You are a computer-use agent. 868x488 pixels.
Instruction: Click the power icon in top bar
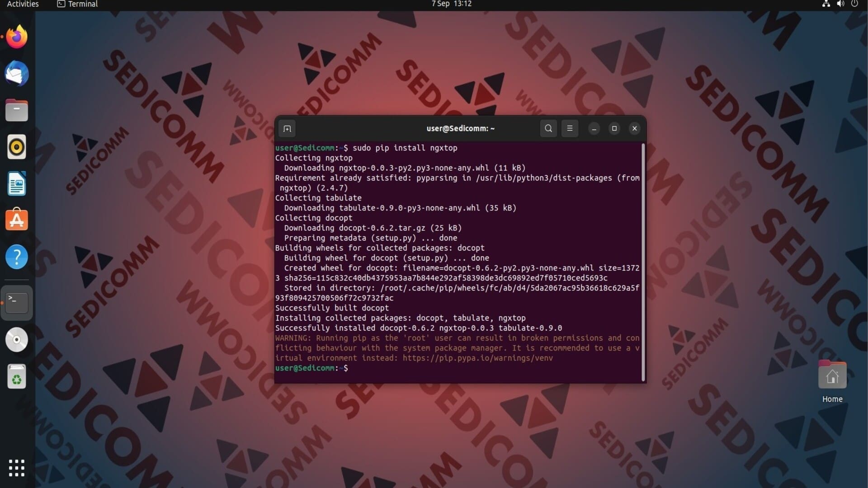click(x=854, y=4)
